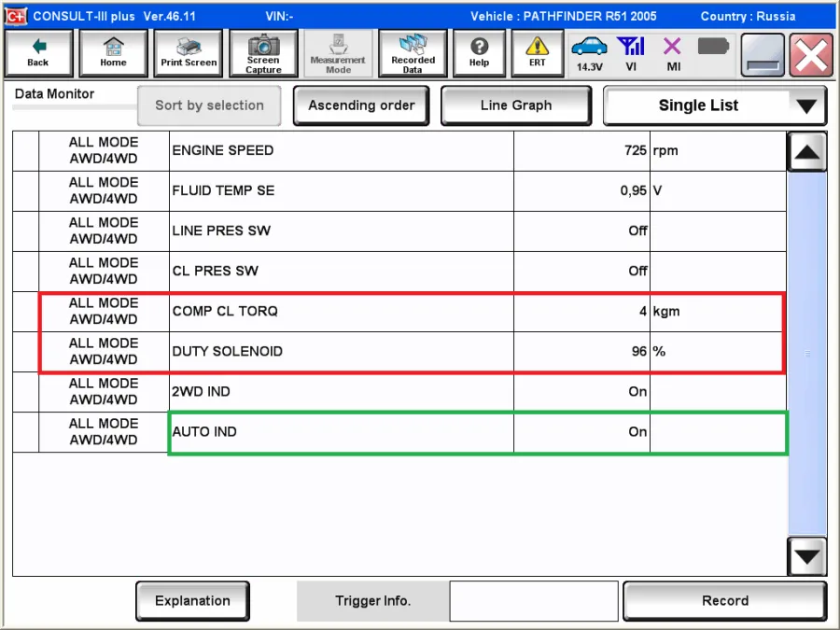The width and height of the screenshot is (840, 630).
Task: Tick the selection box for ENGINE SPEED
Action: pyautogui.click(x=26, y=151)
